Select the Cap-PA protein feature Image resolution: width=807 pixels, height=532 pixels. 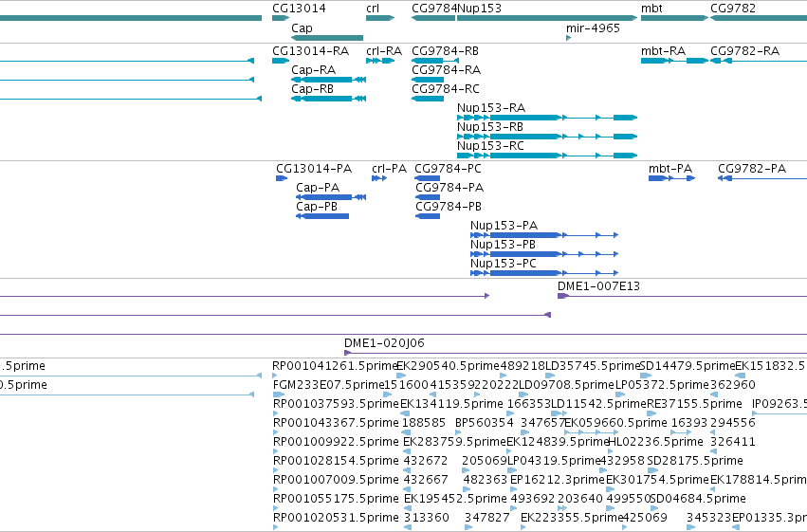tap(331, 197)
